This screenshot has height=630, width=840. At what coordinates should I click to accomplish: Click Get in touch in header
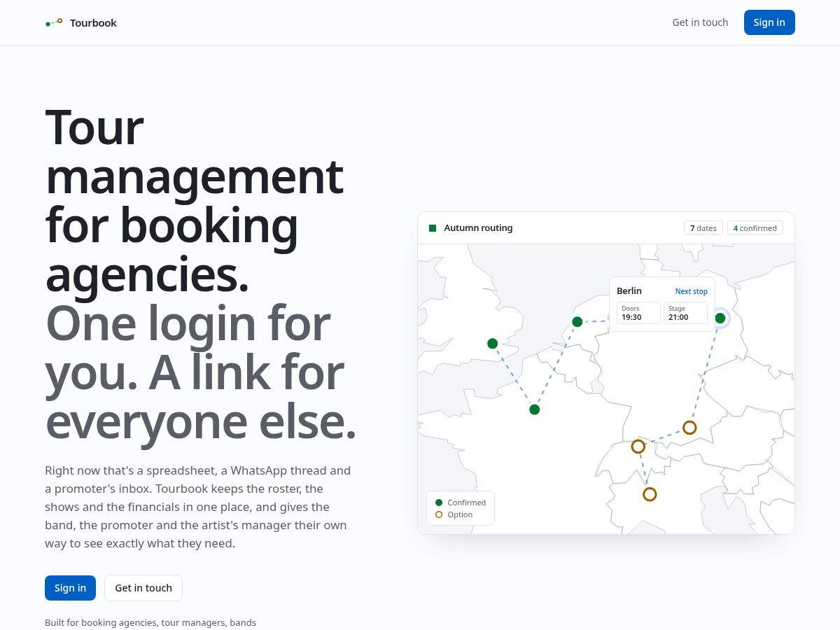click(700, 22)
